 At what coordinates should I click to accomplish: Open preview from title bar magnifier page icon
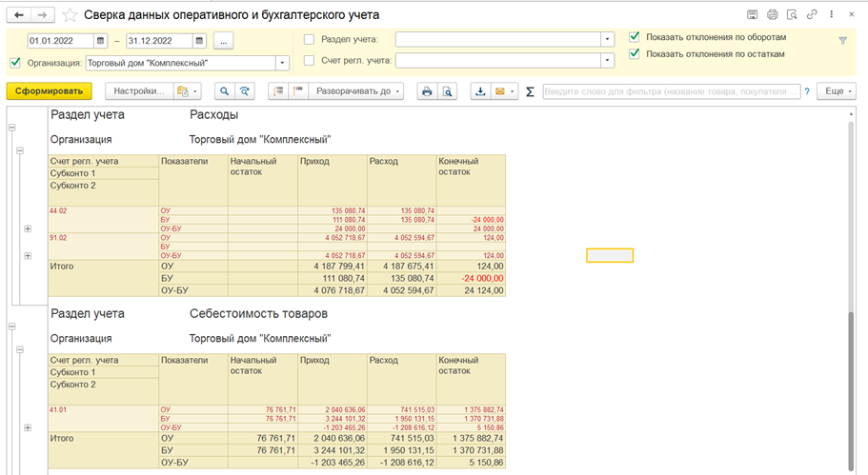pyautogui.click(x=792, y=15)
